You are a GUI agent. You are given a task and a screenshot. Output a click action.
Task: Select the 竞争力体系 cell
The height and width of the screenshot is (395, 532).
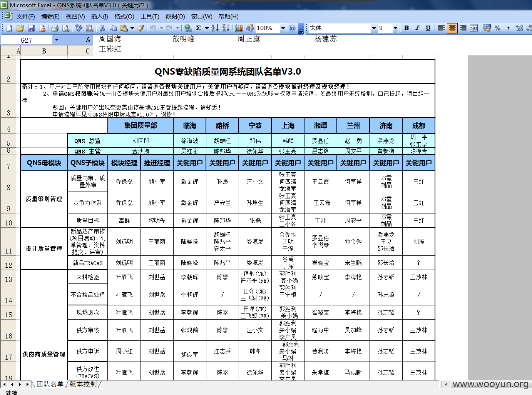tap(88, 203)
